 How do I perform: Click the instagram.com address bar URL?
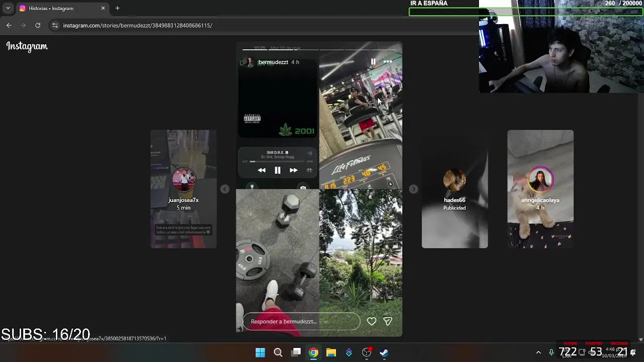[137, 25]
